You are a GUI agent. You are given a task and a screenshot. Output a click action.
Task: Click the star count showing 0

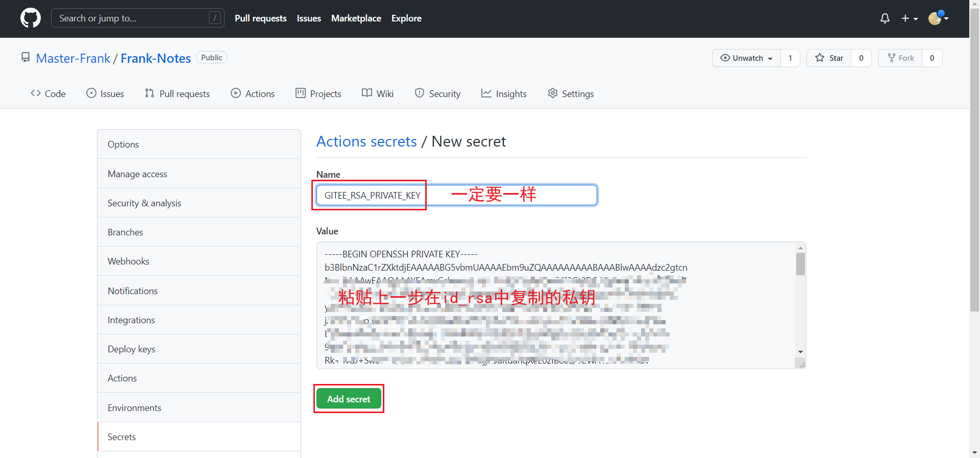tap(861, 58)
